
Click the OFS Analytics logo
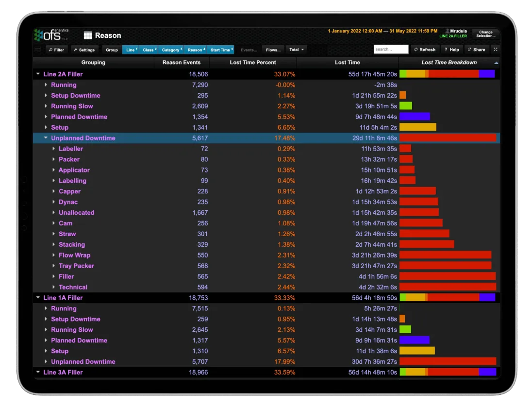(x=51, y=34)
